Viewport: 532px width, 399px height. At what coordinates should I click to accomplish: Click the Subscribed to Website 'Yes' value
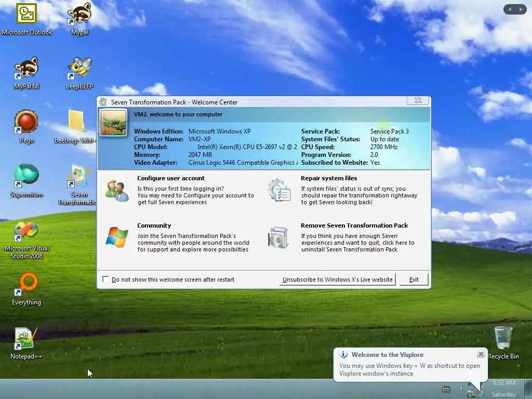coord(375,163)
